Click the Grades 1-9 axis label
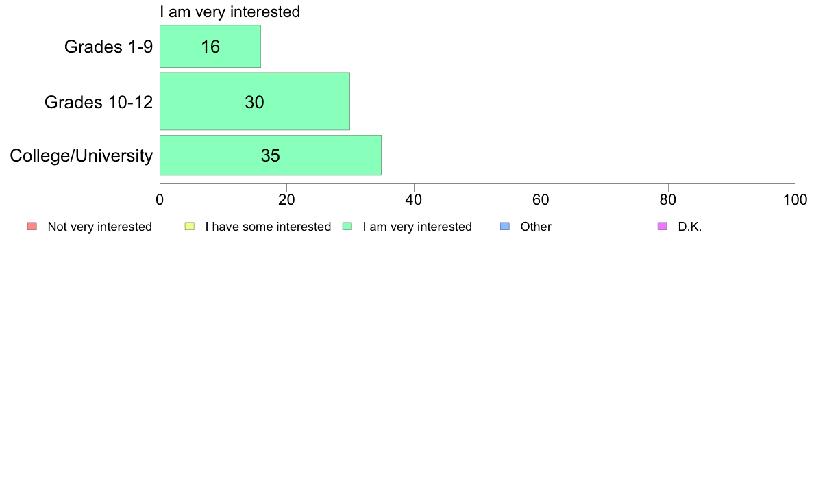814x504 pixels. click(x=108, y=47)
